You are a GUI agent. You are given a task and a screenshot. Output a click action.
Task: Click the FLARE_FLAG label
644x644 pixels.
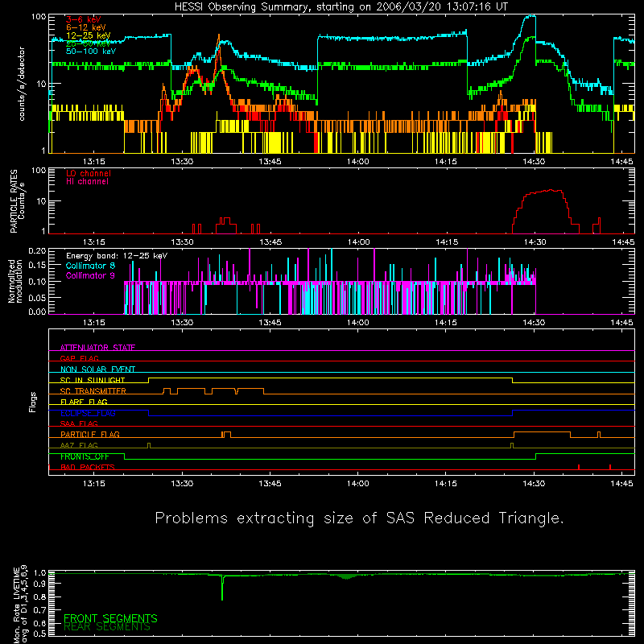click(x=84, y=402)
